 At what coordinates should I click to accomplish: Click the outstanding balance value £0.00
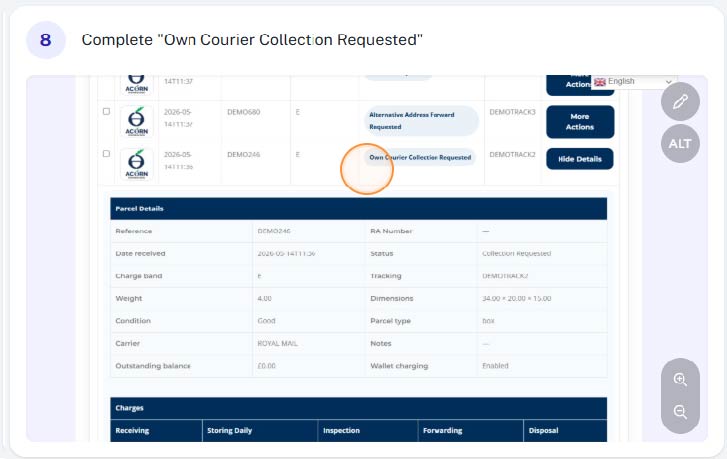tap(266, 366)
